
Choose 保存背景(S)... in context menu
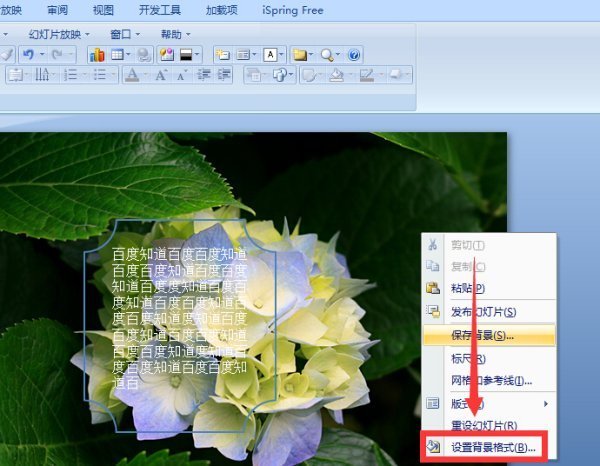pyautogui.click(x=489, y=336)
